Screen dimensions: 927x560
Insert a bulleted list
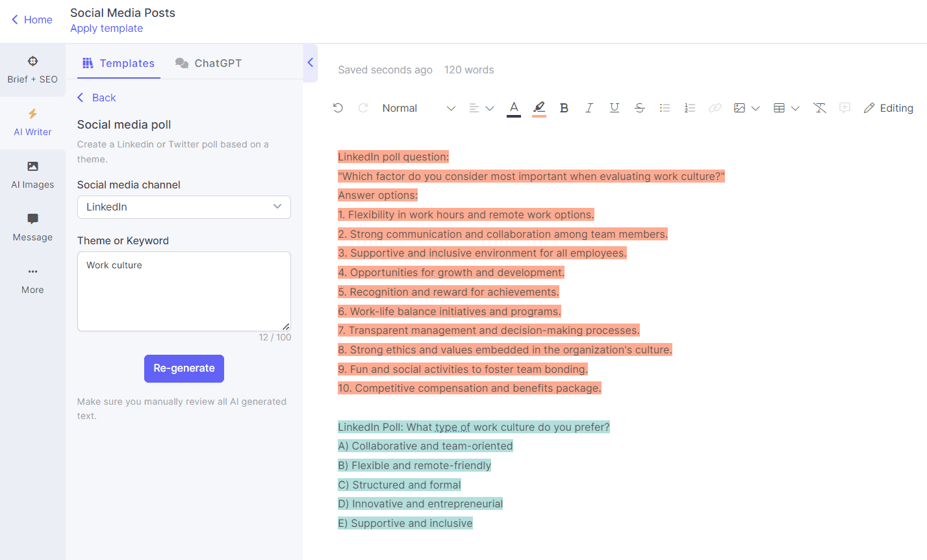point(665,108)
